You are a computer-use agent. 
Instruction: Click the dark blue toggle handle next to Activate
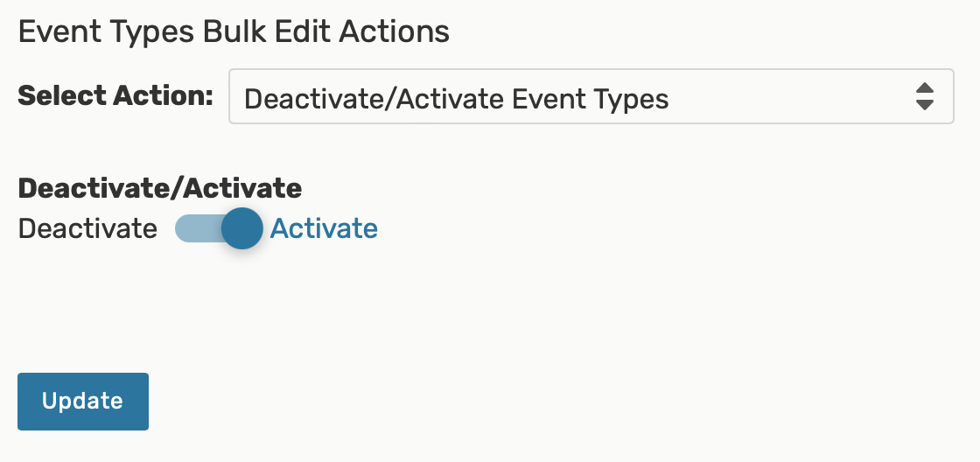(241, 229)
